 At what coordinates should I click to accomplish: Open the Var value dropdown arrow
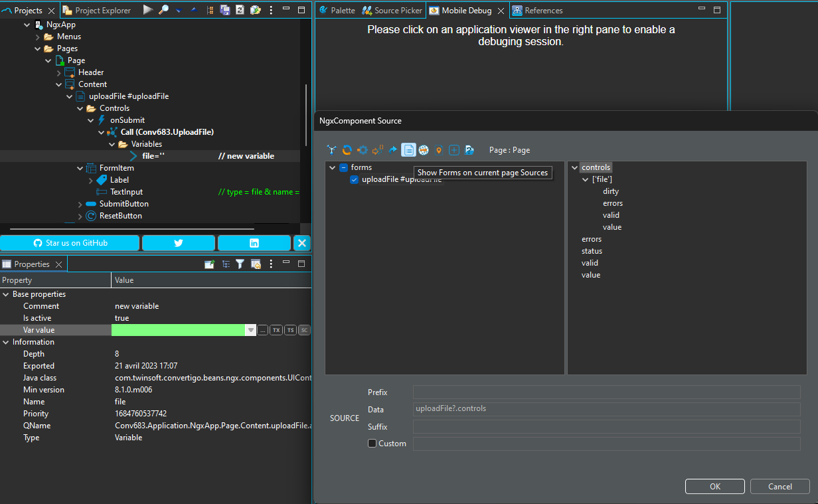(x=250, y=330)
